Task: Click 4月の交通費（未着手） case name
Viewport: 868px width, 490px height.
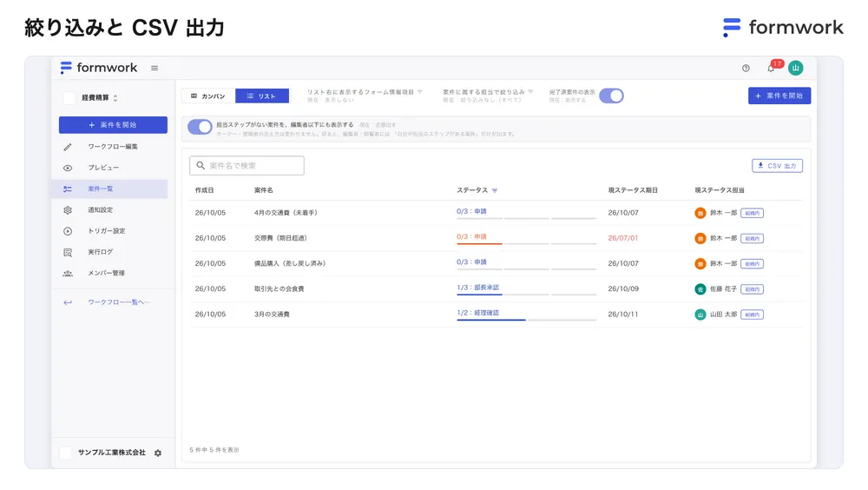Action: [x=286, y=213]
